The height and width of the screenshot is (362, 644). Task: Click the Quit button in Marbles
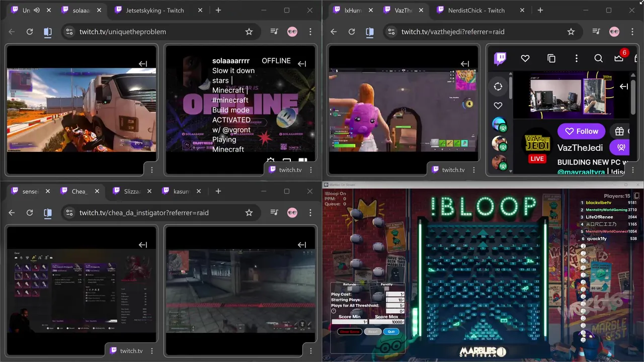click(391, 332)
